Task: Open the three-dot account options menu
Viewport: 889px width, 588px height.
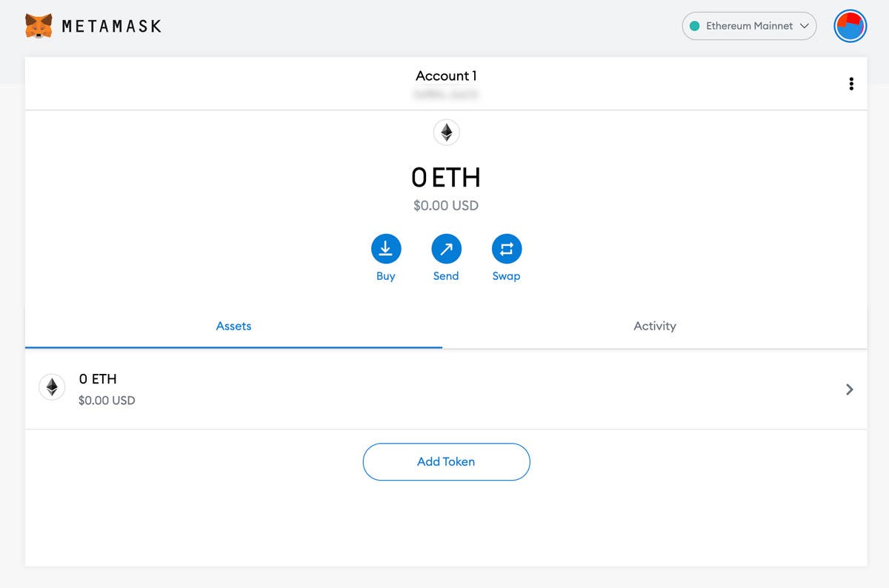Action: (x=851, y=84)
